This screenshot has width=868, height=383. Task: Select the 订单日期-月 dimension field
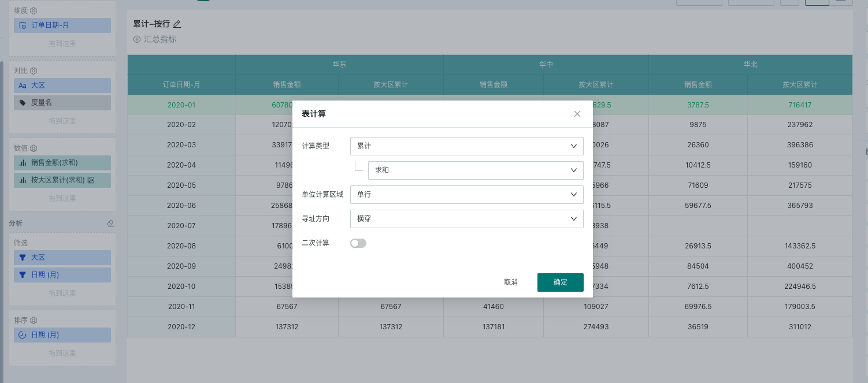(x=62, y=25)
